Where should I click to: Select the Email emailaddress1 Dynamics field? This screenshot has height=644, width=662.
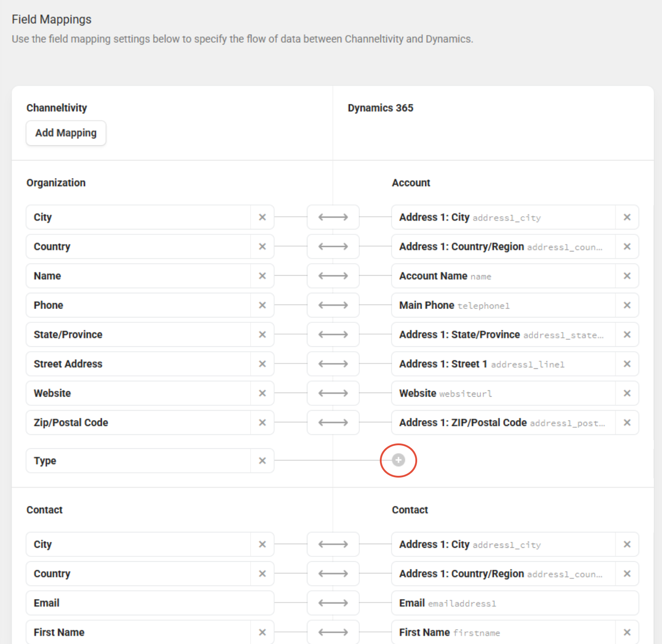click(515, 603)
